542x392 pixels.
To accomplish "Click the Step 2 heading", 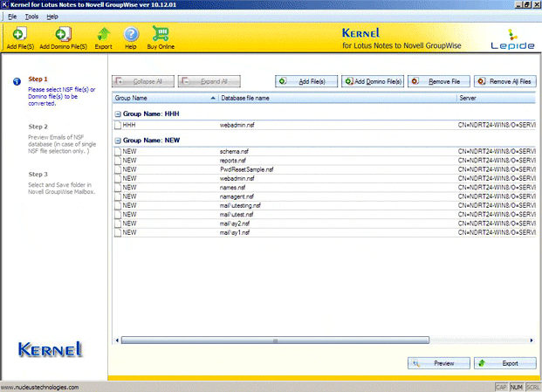I will (38, 127).
